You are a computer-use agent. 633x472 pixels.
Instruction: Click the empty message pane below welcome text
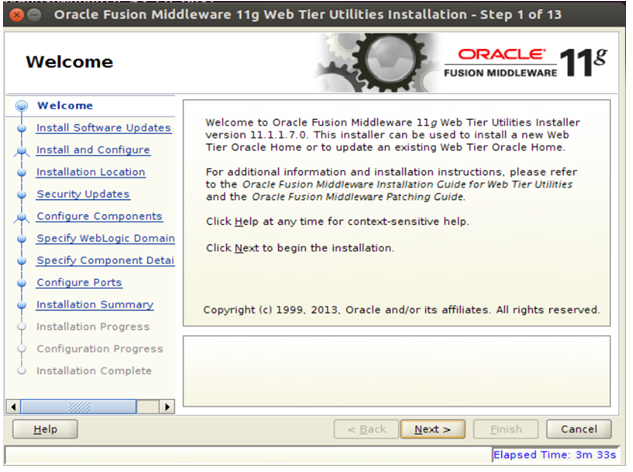[x=396, y=371]
